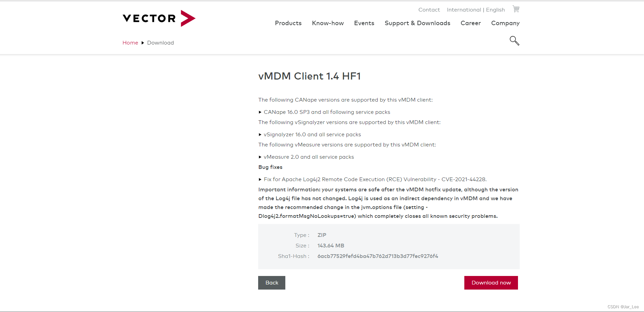Select the Download breadcrumb entry

(161, 43)
